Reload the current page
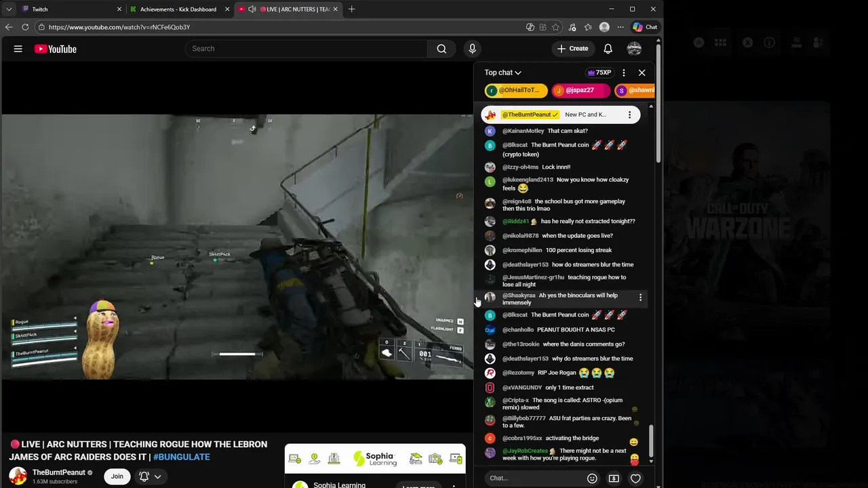The height and width of the screenshot is (488, 868). [25, 27]
